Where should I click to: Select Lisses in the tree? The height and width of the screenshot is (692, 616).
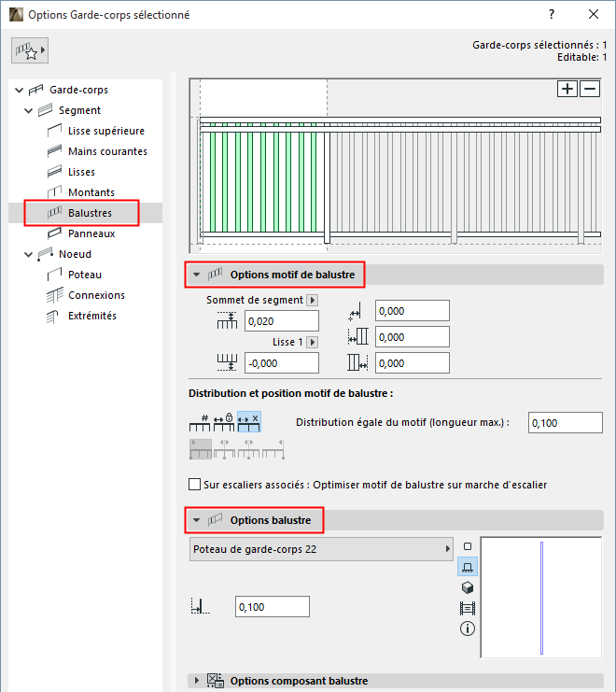(81, 172)
